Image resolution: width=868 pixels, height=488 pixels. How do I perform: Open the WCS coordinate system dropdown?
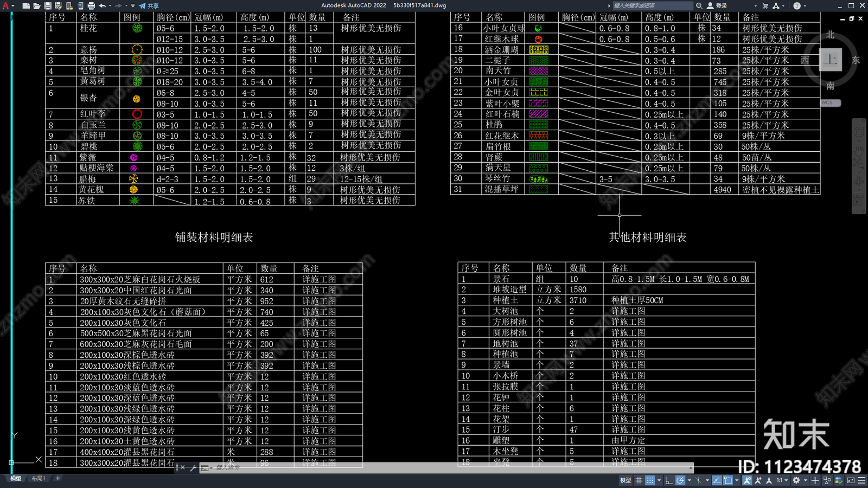(x=830, y=102)
